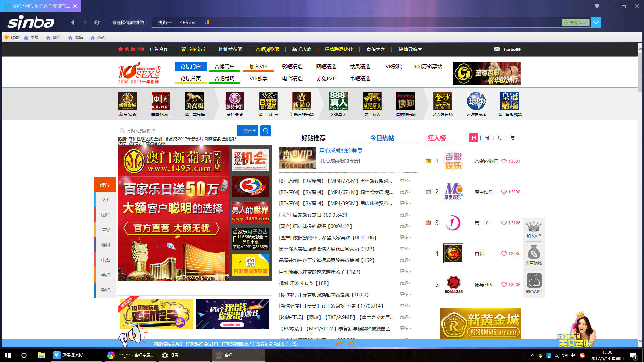Click the 请输入搜索内容 search field

click(x=172, y=131)
